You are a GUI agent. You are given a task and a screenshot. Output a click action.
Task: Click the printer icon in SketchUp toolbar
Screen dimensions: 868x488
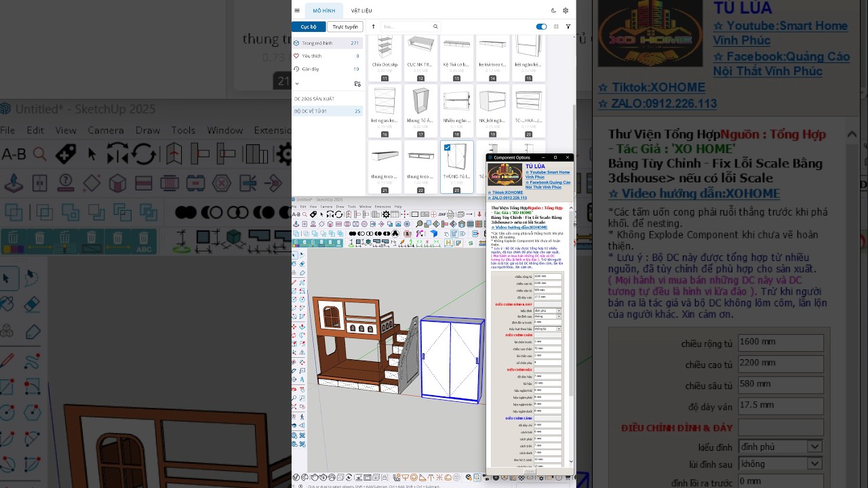tap(450, 214)
